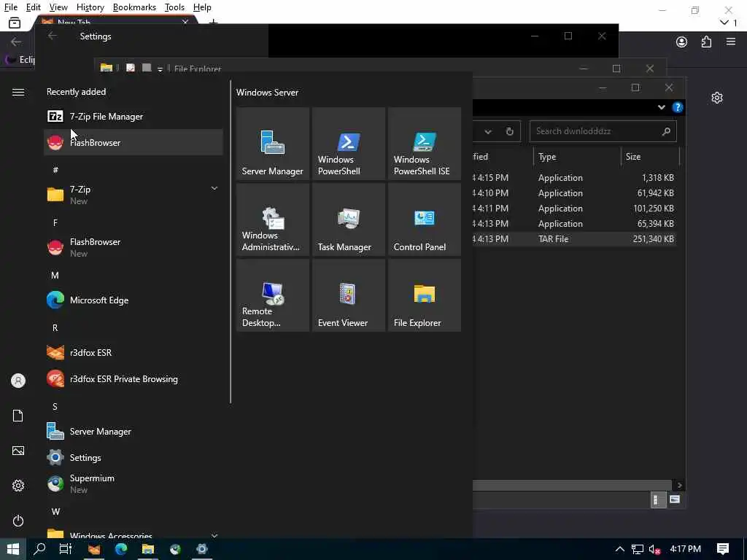Open Documents from the Start sidebar
This screenshot has width=747, height=560.
[18, 416]
